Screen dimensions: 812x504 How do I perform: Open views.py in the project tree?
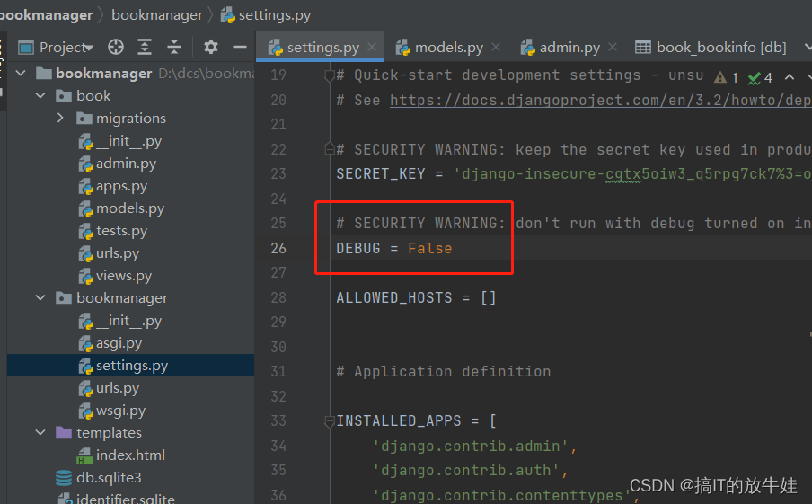pyautogui.click(x=115, y=276)
